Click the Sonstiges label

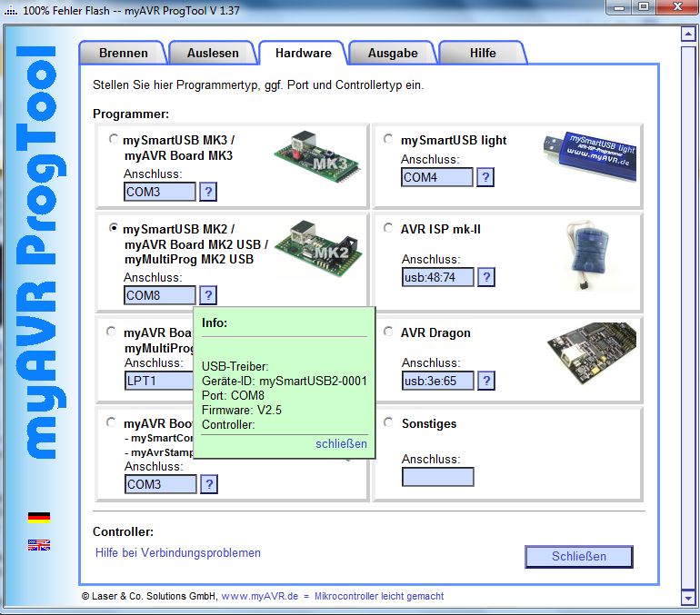429,423
